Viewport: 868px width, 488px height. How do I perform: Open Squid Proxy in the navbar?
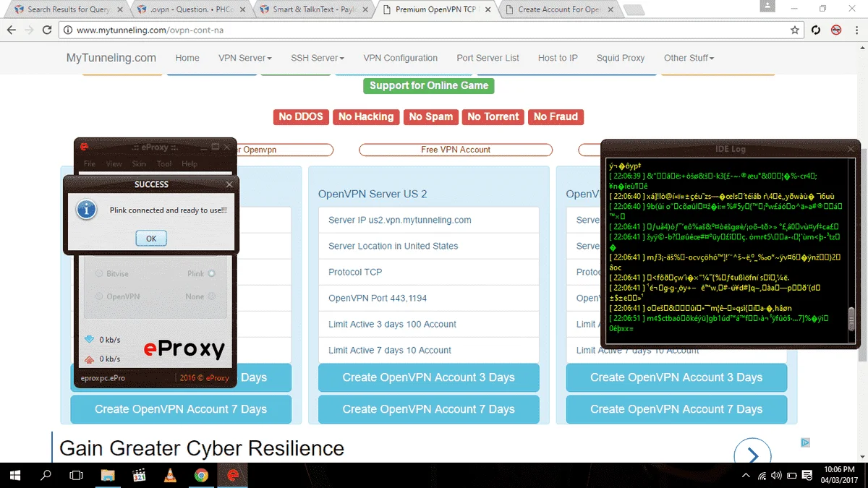click(x=621, y=58)
